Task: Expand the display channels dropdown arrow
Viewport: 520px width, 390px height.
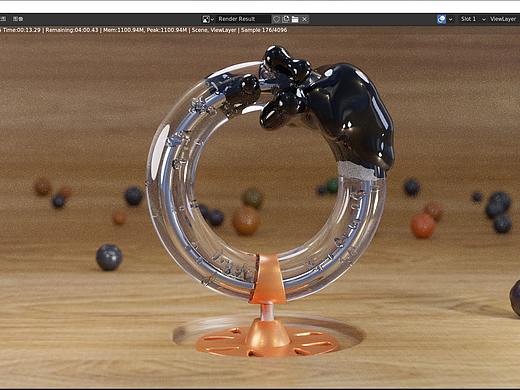Action: click(x=450, y=19)
